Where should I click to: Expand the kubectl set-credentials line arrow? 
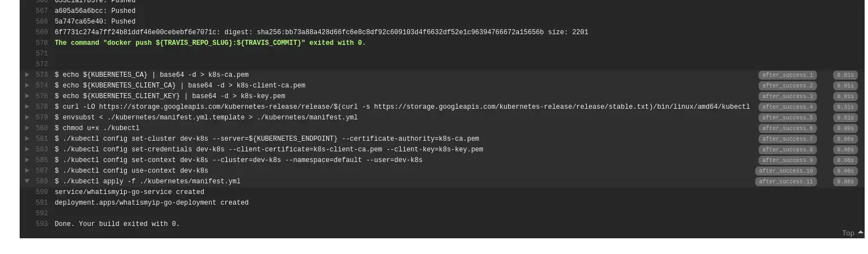pyautogui.click(x=27, y=149)
